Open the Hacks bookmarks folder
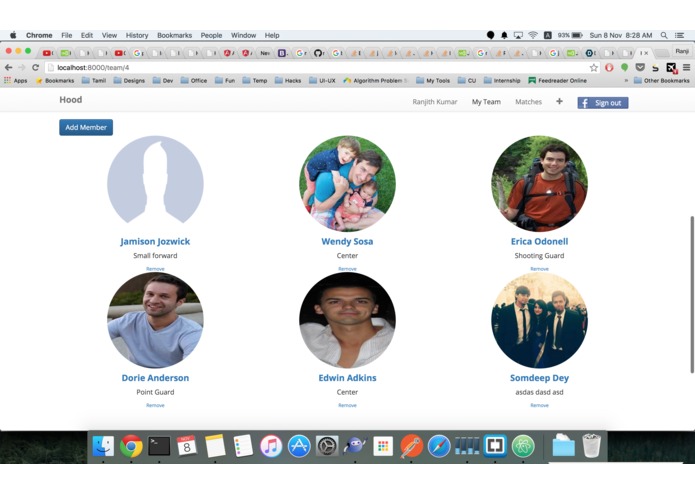Screen dimensions: 695x494 (x=288, y=81)
